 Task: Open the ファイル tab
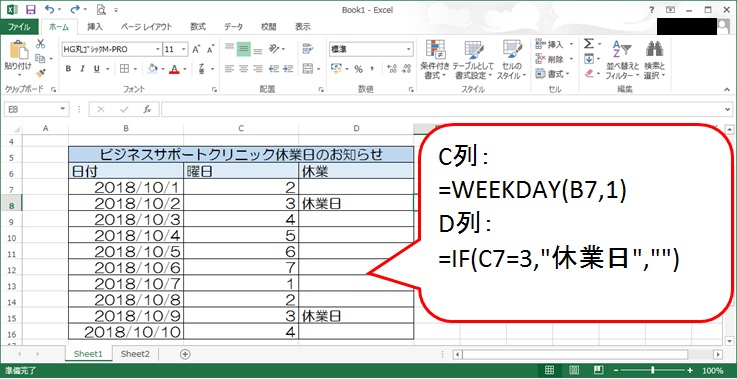coord(19,27)
